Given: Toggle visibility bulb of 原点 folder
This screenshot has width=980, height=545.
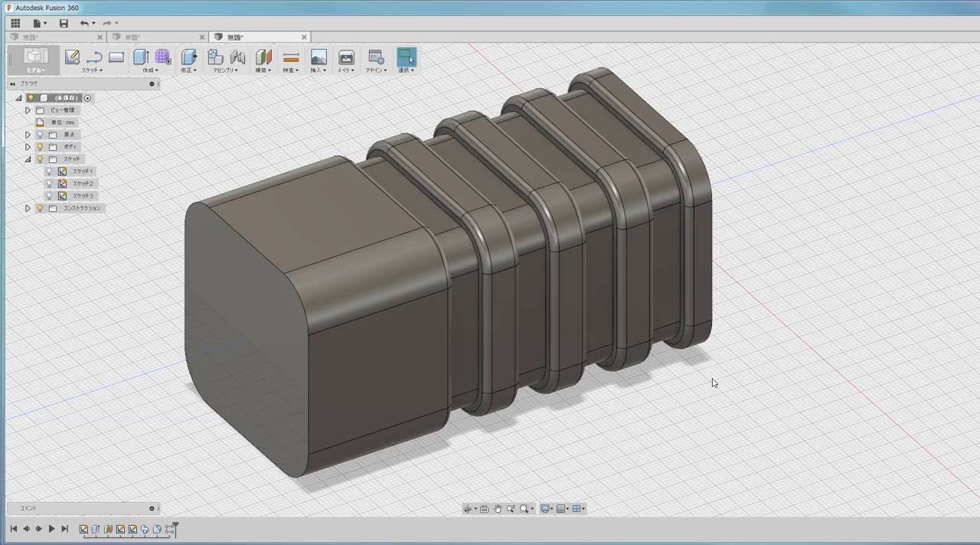Looking at the screenshot, I should pyautogui.click(x=40, y=135).
